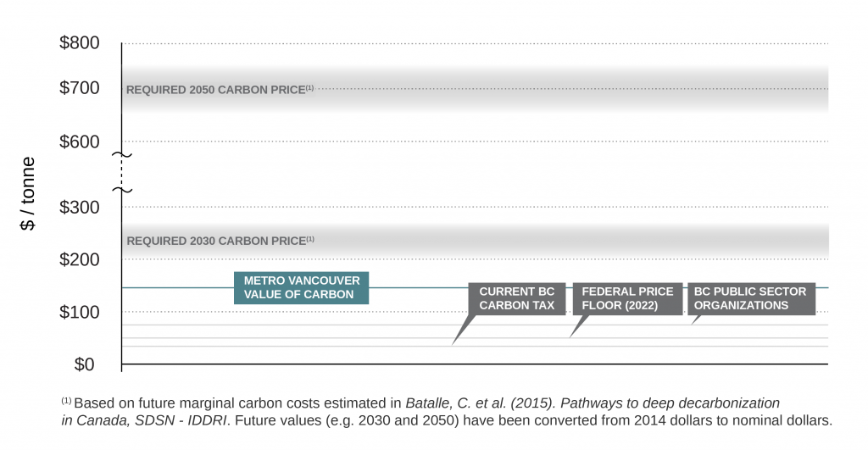Click the Federal Price Floor pointer tail
Screen dimensions: 868x450
578,326
